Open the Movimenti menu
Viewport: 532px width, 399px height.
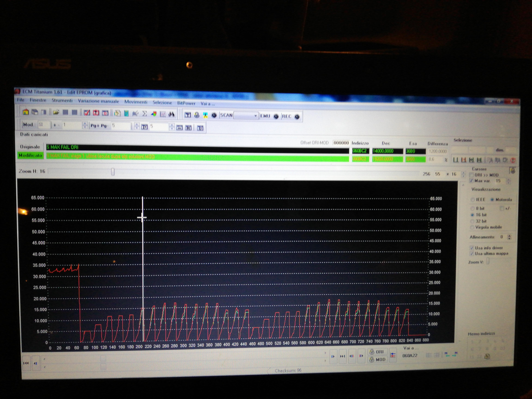click(136, 102)
